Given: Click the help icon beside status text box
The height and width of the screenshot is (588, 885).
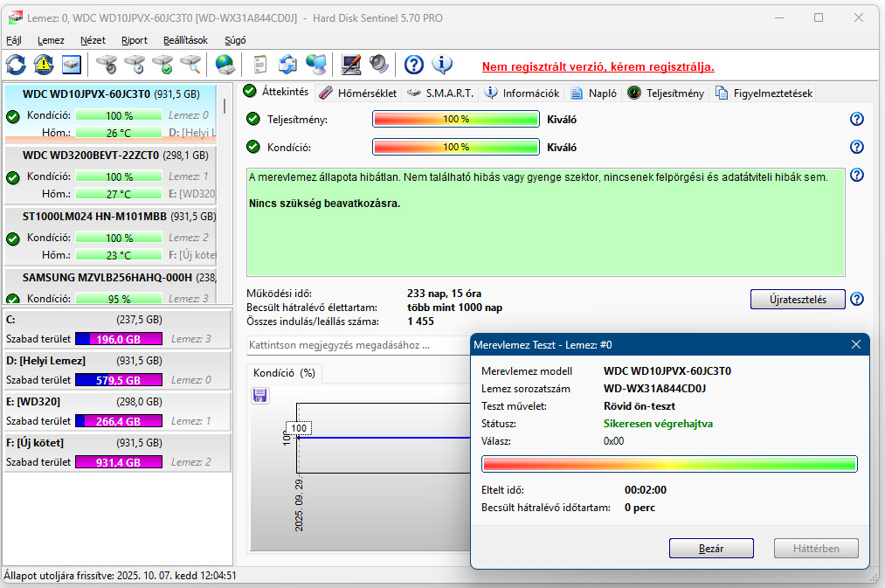Looking at the screenshot, I should tap(857, 175).
